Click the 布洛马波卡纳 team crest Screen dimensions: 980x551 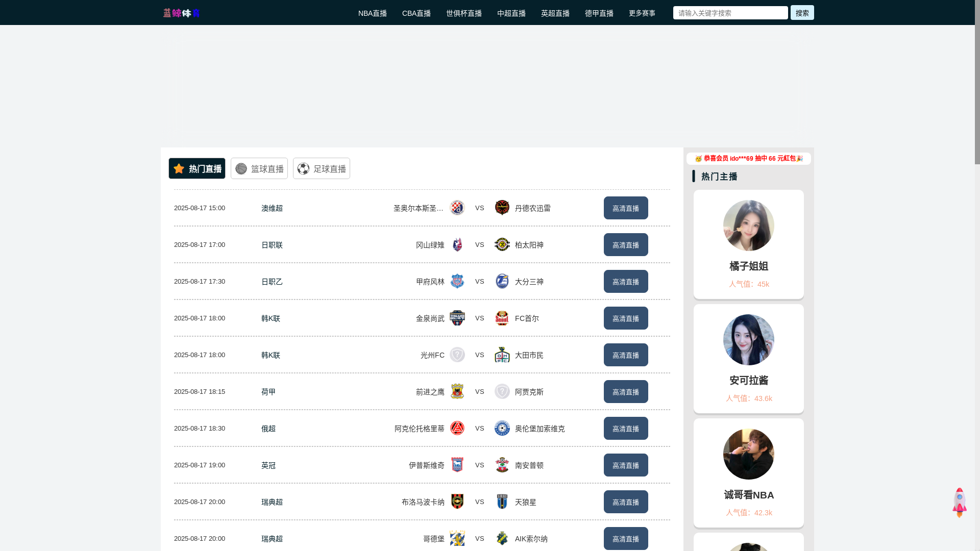coord(457,502)
